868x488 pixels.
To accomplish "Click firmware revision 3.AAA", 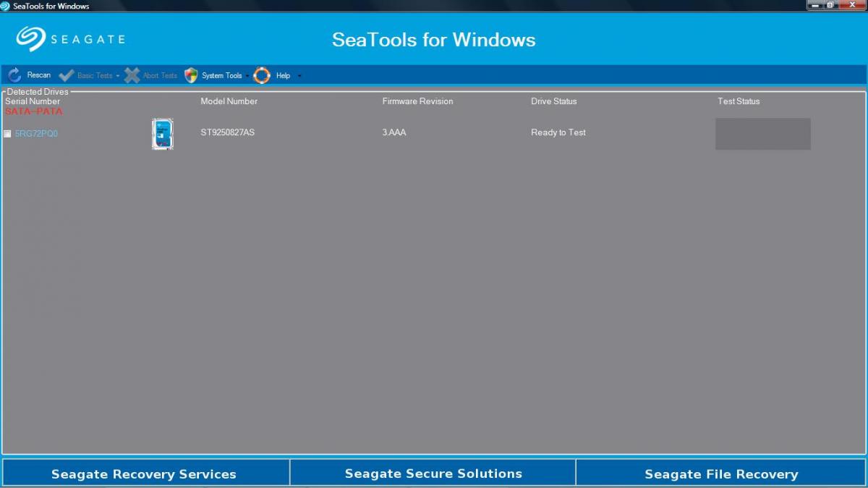I will (x=394, y=132).
